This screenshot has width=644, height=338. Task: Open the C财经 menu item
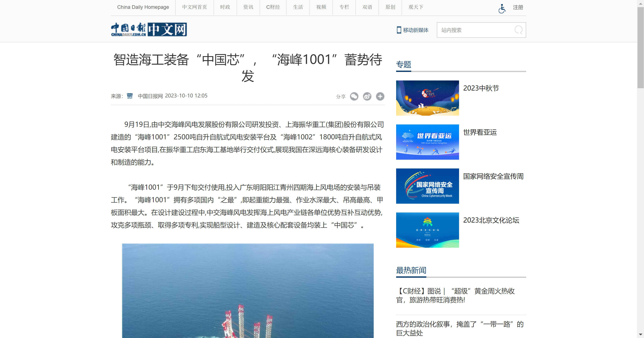[273, 7]
